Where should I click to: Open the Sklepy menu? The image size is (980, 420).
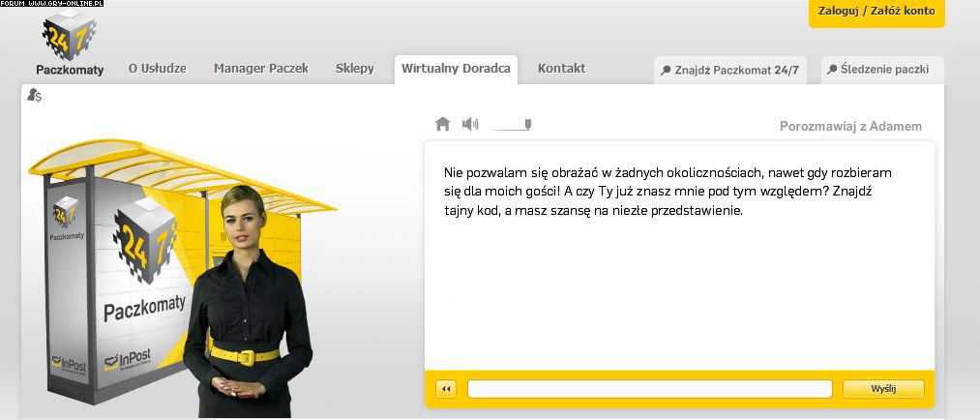(x=354, y=69)
